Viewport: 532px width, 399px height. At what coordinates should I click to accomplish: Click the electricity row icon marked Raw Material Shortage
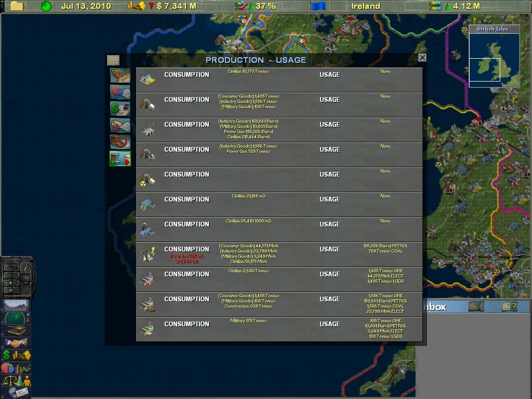tap(148, 254)
